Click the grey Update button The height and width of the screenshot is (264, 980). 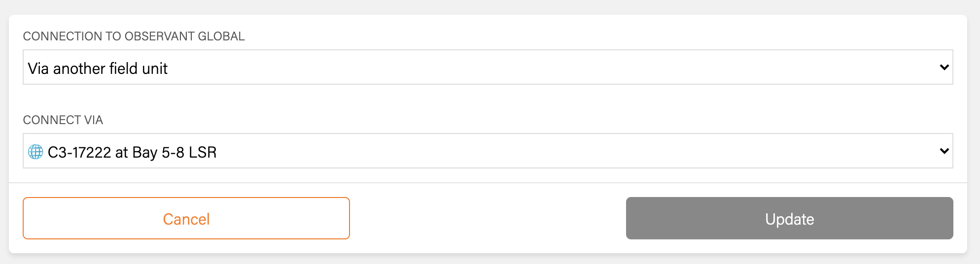789,218
